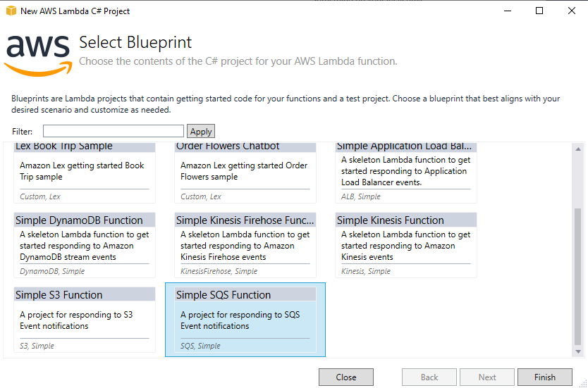Click the 'Select Blueprint' heading

click(135, 42)
